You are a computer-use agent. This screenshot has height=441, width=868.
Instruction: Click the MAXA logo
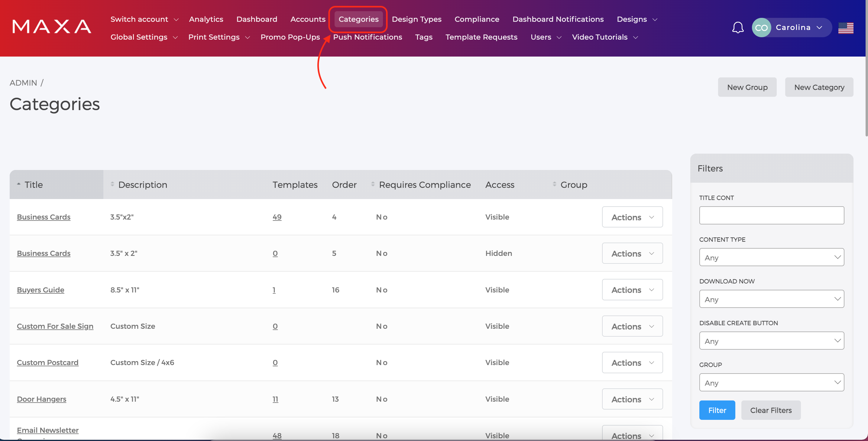52,27
